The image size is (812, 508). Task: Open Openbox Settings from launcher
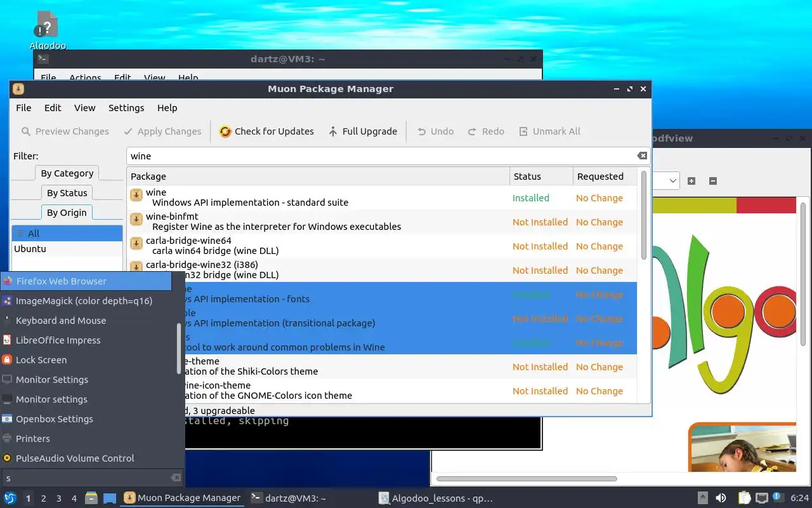86,419
